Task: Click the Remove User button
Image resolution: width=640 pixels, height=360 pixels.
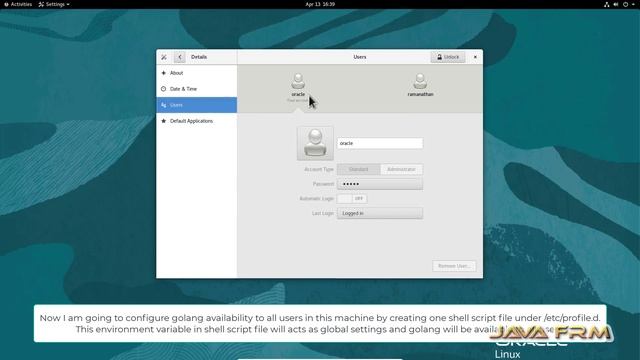Action: pyautogui.click(x=454, y=266)
